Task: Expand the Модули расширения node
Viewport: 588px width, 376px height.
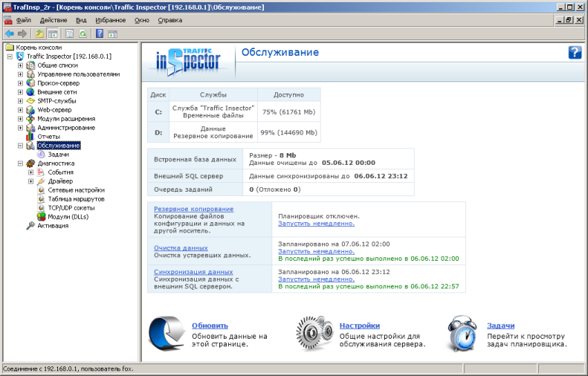Action: (20, 119)
